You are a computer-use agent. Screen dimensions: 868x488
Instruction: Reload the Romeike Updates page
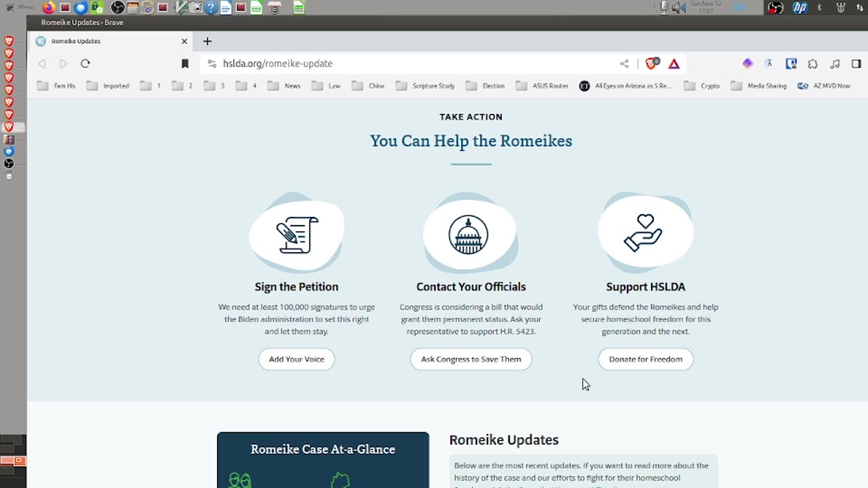pos(85,63)
